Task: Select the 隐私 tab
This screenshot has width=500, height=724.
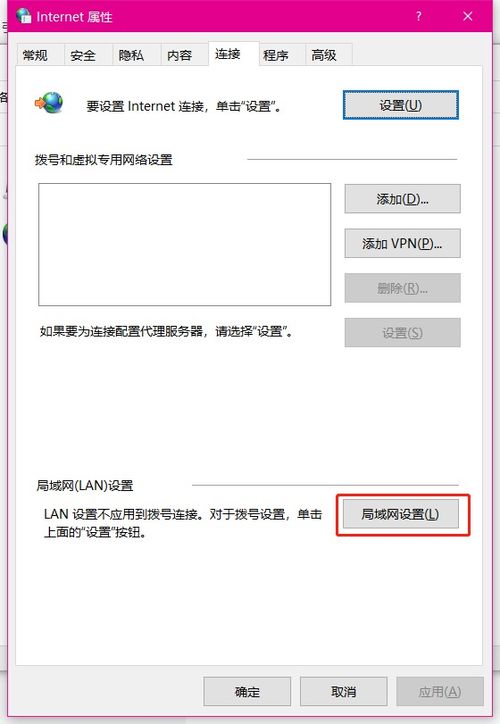Action: point(132,55)
